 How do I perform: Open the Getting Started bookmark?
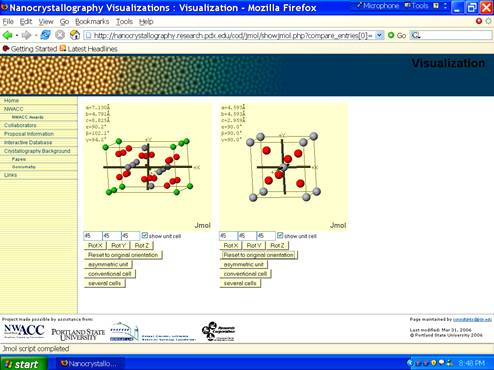click(30, 49)
